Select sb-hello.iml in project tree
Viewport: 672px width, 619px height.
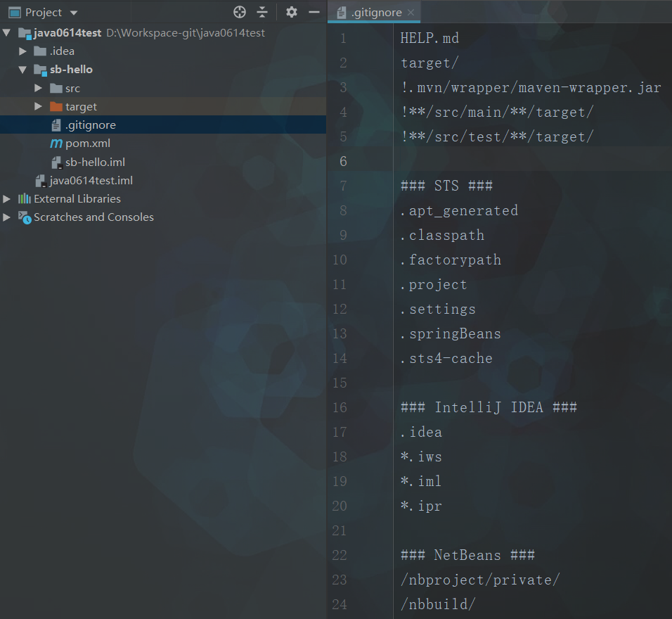(x=95, y=162)
